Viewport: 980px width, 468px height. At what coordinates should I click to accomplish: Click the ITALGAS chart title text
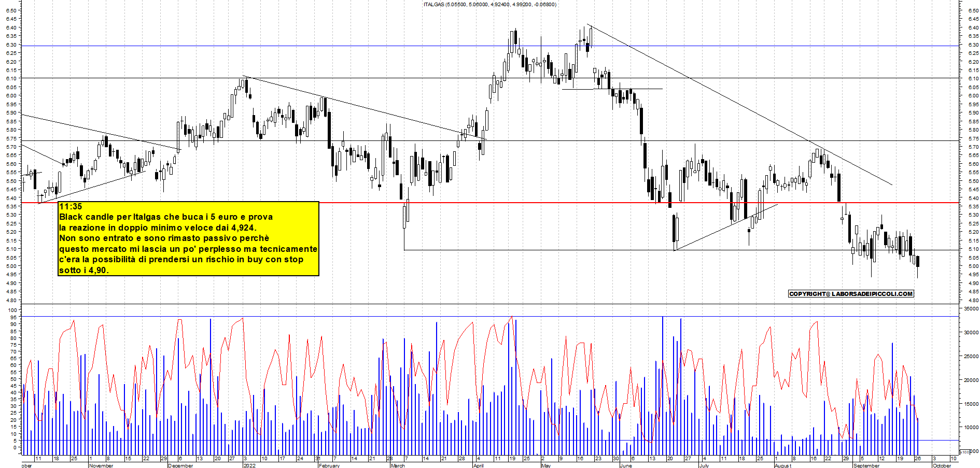[490, 5]
